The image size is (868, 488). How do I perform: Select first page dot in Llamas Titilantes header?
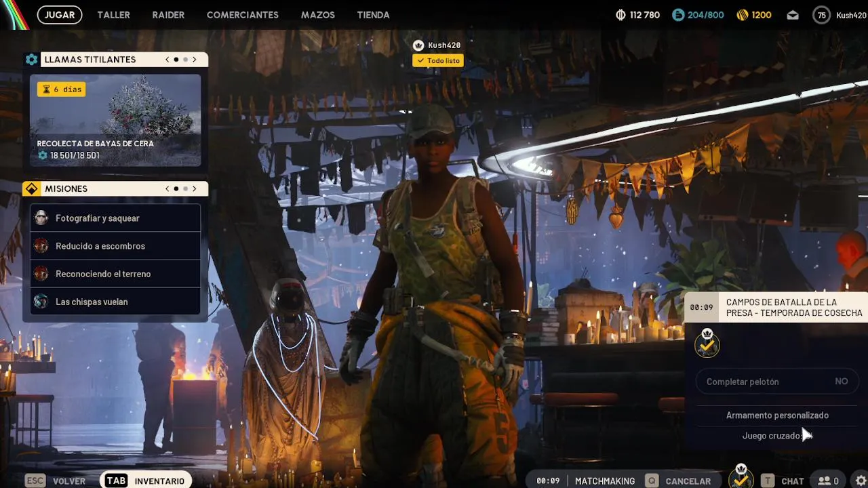coord(176,60)
